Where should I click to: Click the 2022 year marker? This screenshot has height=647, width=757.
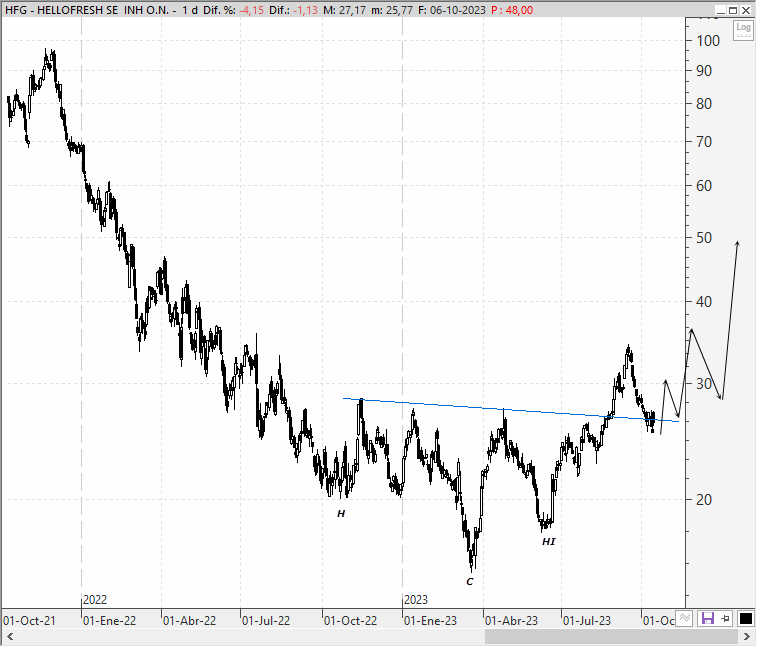[95, 600]
